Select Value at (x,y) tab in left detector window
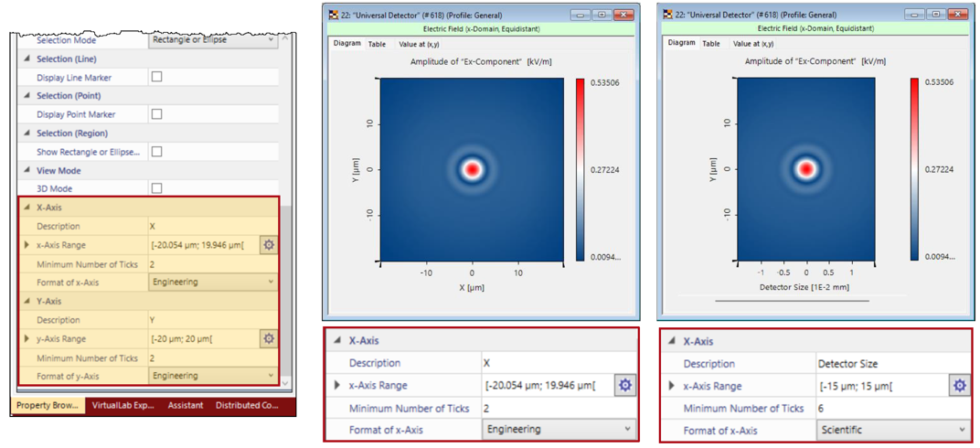Screen dimensions: 980x448 [420, 45]
